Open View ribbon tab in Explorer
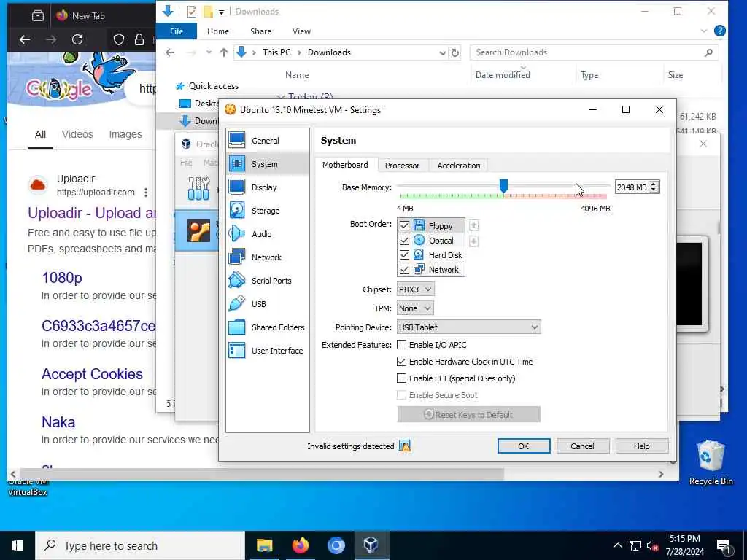The height and width of the screenshot is (560, 747). (301, 31)
